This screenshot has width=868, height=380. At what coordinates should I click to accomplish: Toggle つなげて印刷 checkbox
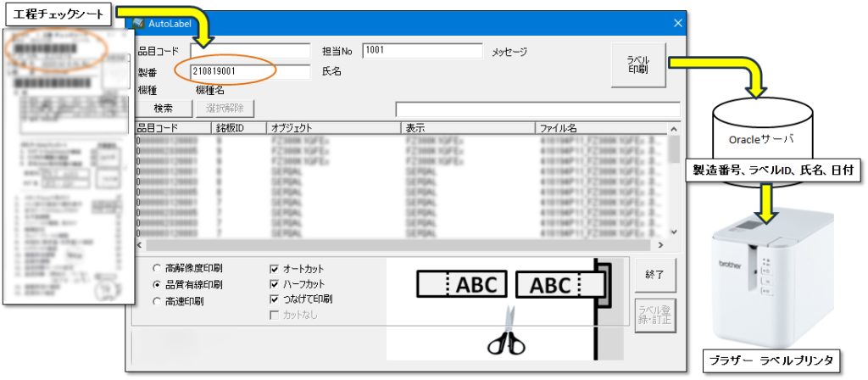(x=274, y=299)
